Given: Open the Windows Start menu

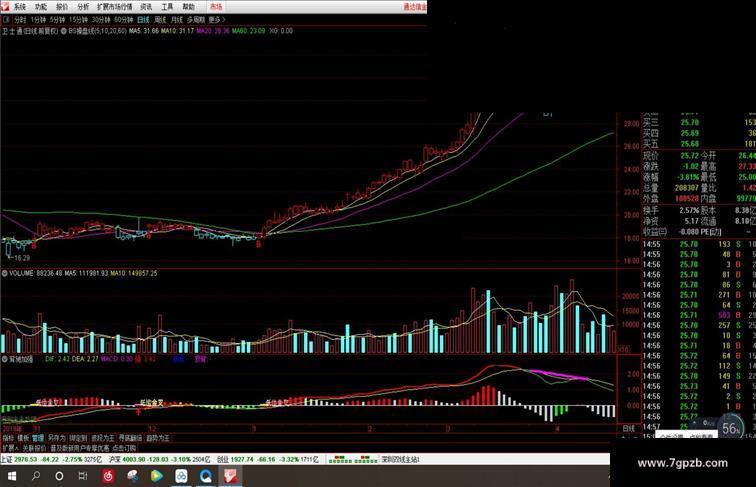Looking at the screenshot, I should [x=11, y=476].
